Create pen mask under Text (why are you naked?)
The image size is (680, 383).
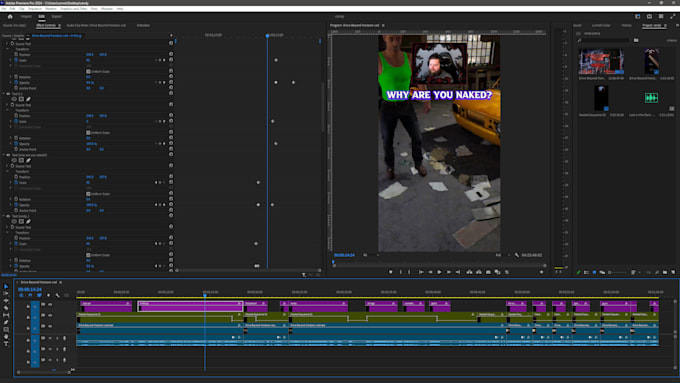(x=29, y=160)
